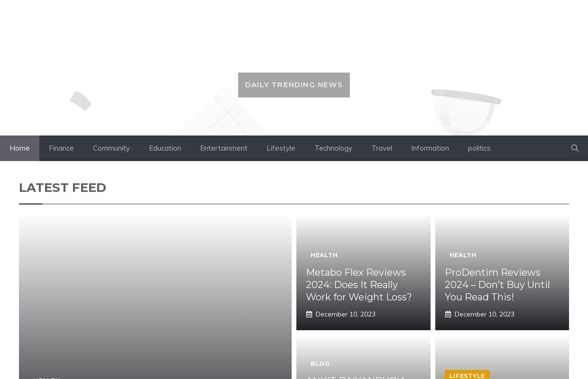Click Health tag above ProDentim article
The height and width of the screenshot is (379, 588).
(463, 255)
